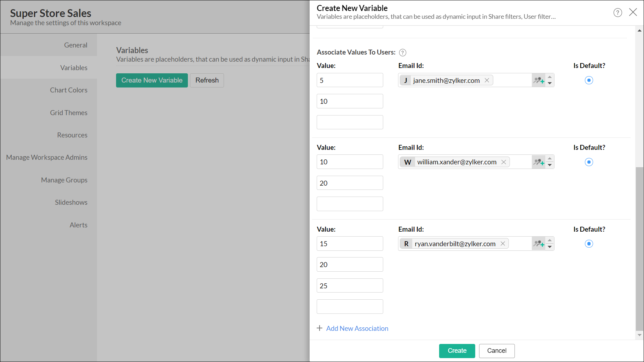Go to Manage Groups section

(x=64, y=180)
